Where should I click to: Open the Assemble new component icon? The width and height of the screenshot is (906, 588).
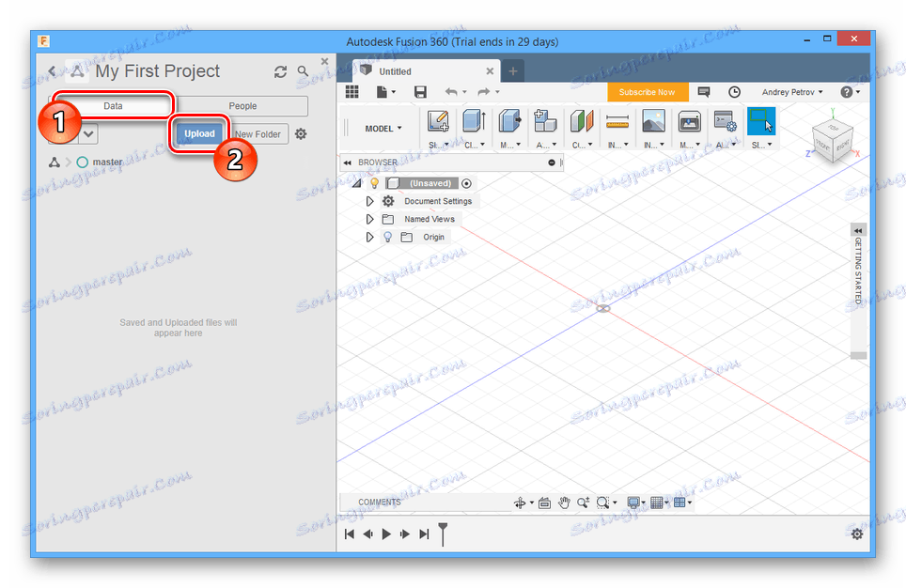[x=545, y=121]
